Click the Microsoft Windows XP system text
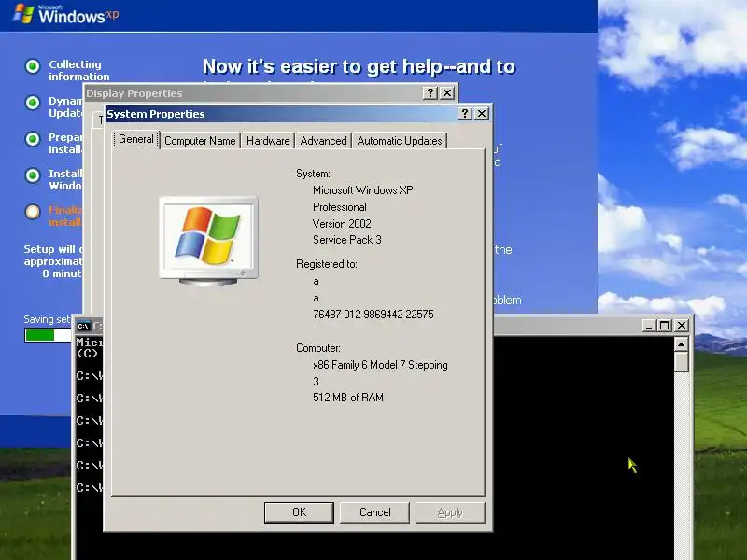This screenshot has width=747, height=560. [362, 190]
